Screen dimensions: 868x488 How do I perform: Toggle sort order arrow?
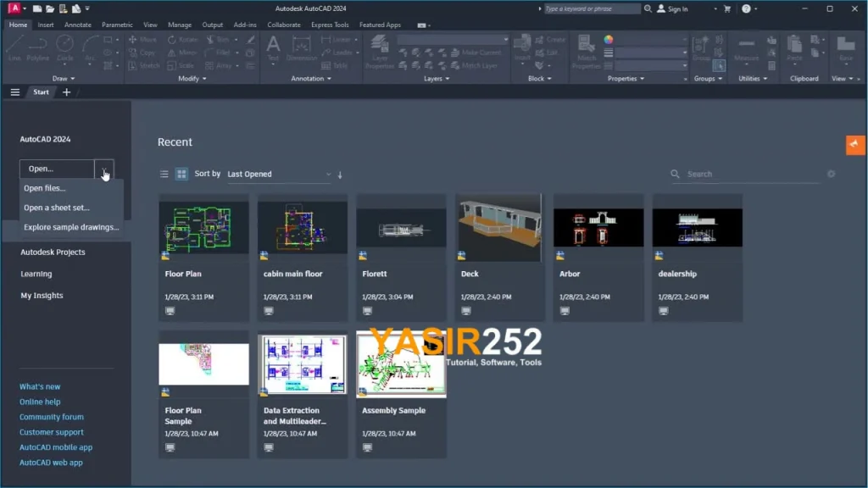click(x=340, y=175)
